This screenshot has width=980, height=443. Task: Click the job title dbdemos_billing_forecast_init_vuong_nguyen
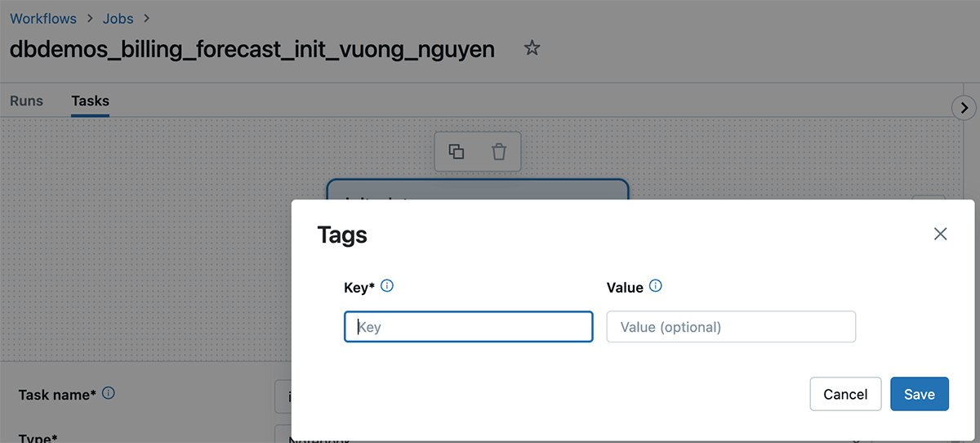pos(252,49)
